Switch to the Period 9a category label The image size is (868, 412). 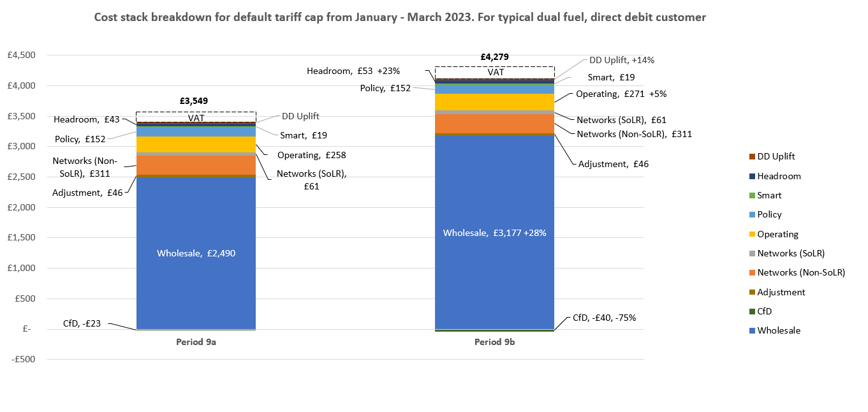[195, 342]
